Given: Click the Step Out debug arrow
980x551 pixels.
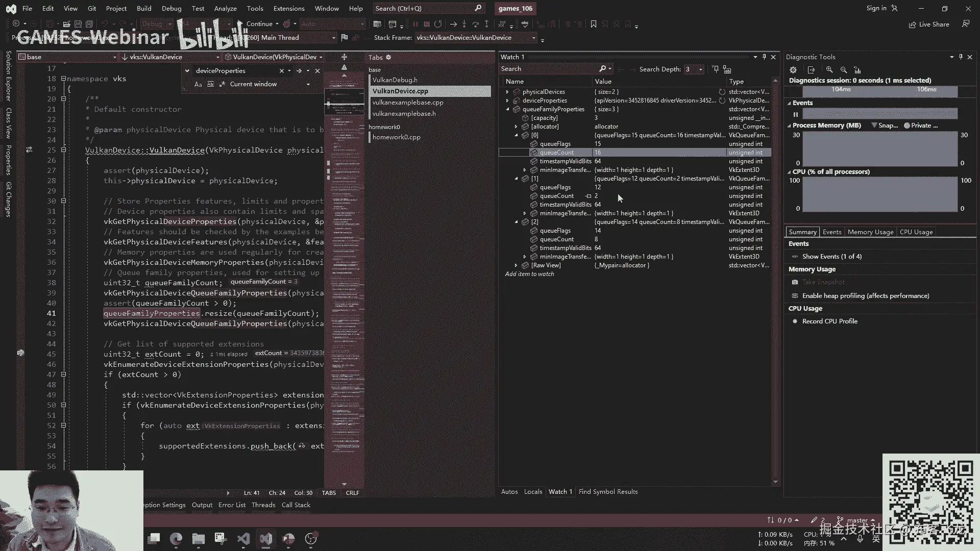Looking at the screenshot, I should point(486,24).
